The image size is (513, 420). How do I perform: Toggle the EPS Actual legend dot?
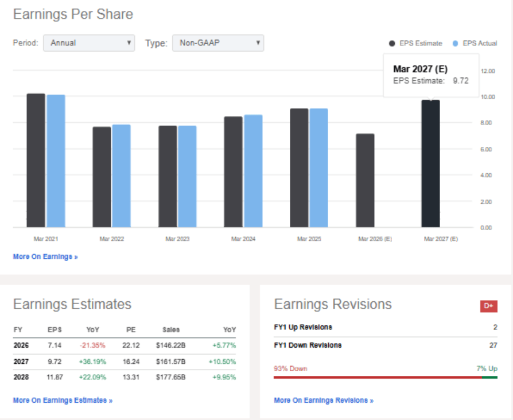(455, 44)
